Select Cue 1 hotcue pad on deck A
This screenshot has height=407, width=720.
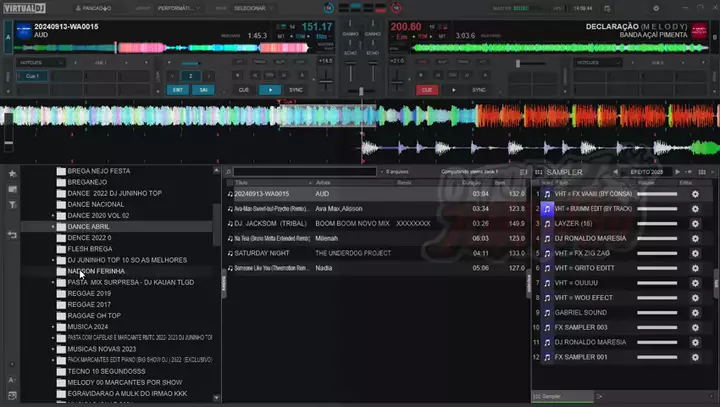[32, 76]
